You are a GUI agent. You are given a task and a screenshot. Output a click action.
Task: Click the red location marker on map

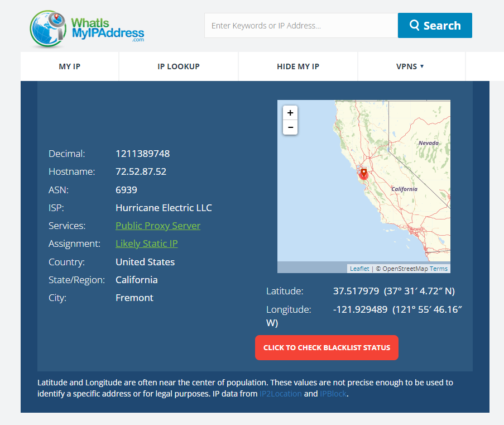363,173
